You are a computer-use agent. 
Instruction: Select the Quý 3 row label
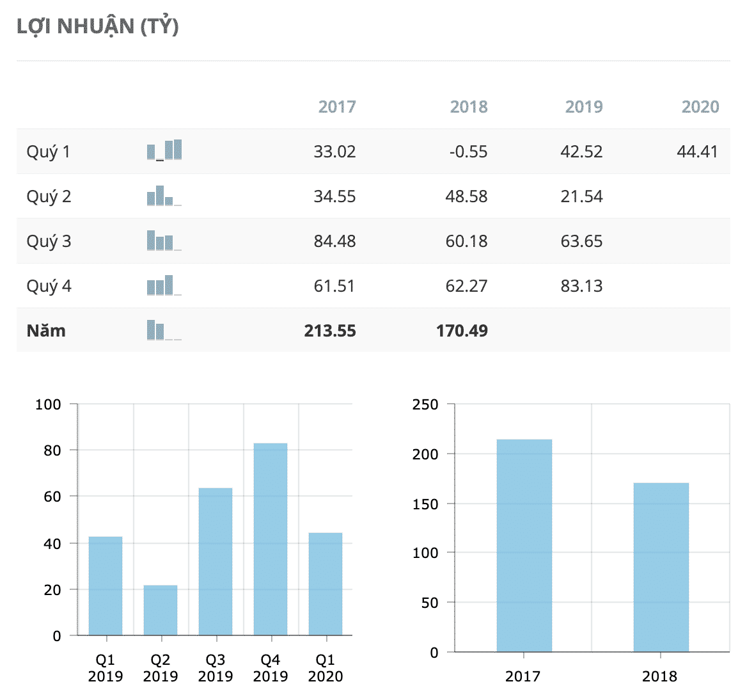[x=49, y=241]
